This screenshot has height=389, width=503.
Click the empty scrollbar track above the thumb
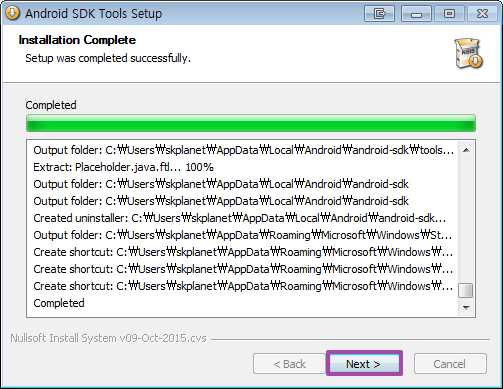coord(466,220)
